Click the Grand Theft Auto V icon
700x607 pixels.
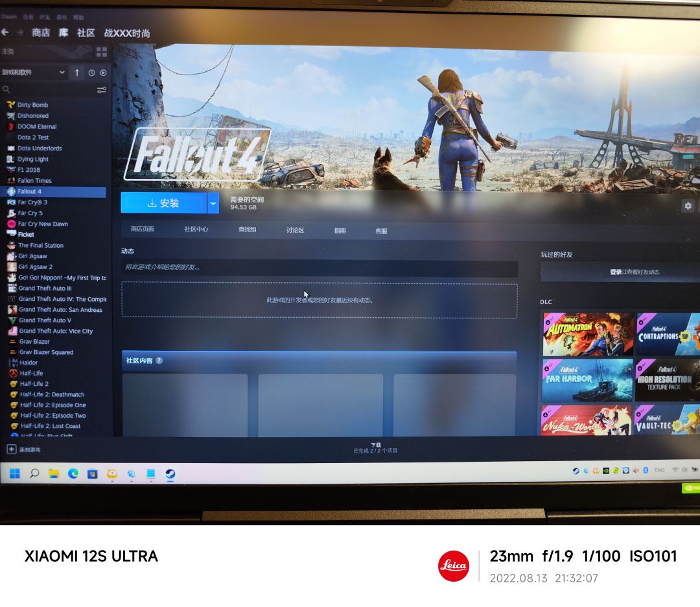click(12, 320)
